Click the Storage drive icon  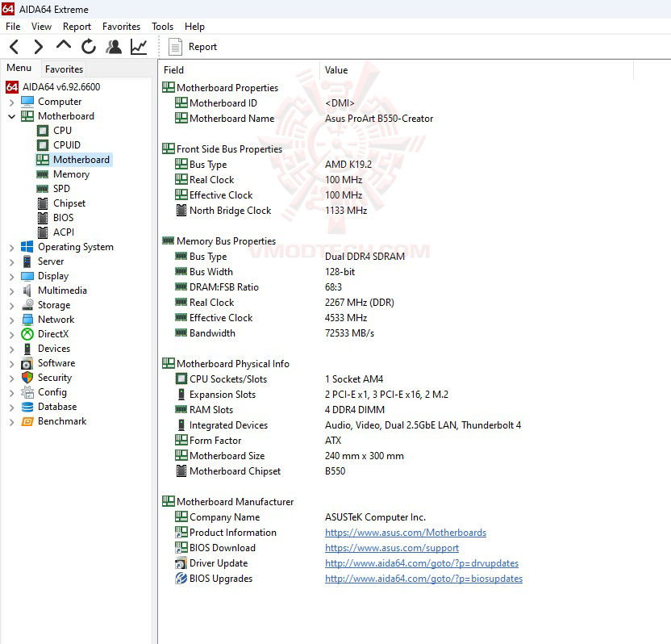pos(27,305)
